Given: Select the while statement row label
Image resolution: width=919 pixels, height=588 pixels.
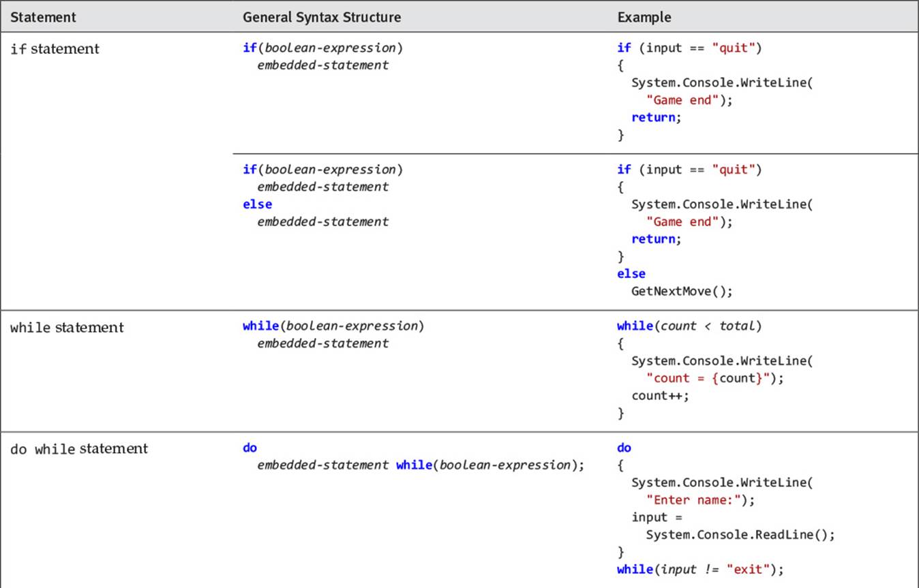Looking at the screenshot, I should point(67,328).
